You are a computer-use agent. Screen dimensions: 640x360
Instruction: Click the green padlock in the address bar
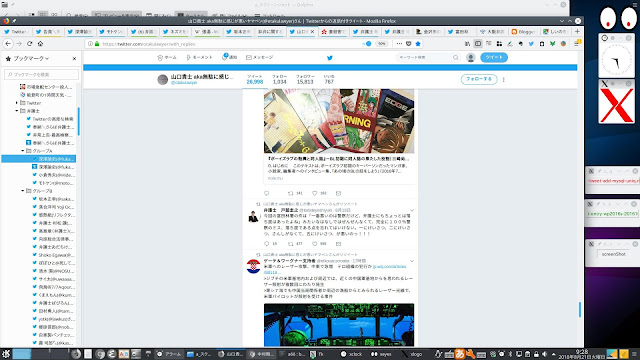[97, 44]
